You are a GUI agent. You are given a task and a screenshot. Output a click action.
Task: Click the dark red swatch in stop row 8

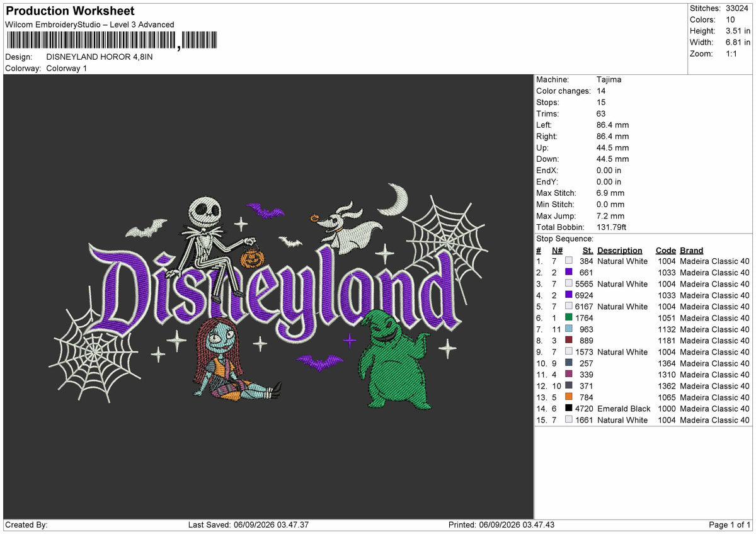pos(569,341)
